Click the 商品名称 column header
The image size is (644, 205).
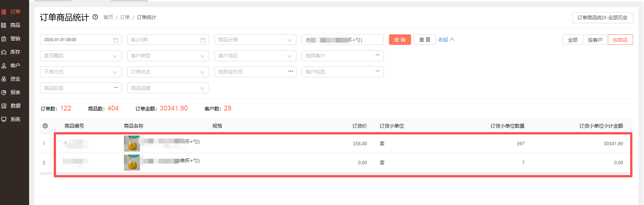point(134,126)
